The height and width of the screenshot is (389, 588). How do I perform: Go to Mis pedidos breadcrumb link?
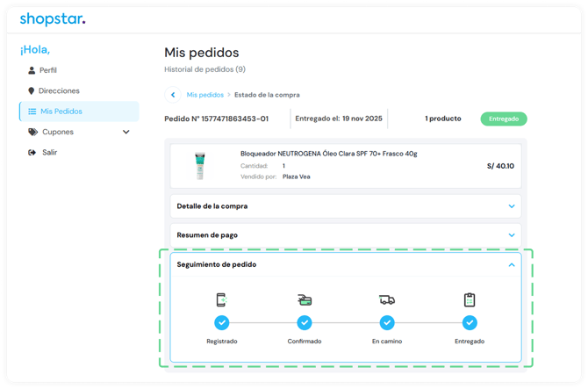click(204, 94)
